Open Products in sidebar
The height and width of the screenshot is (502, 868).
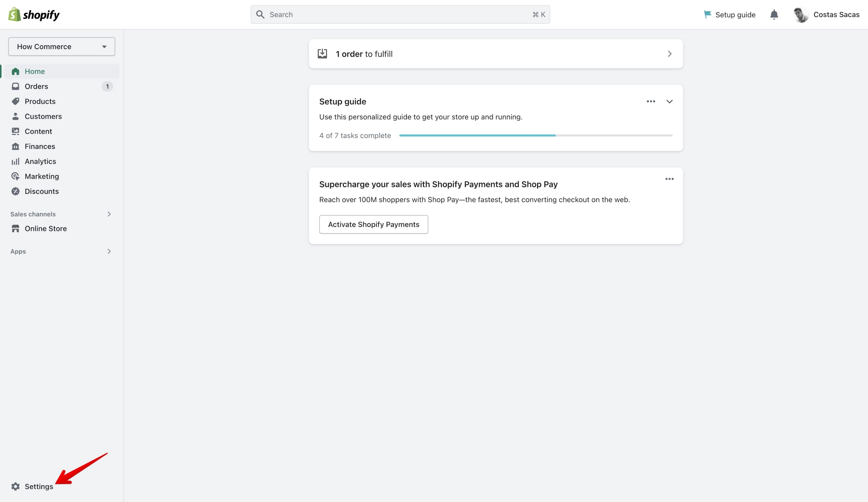click(x=40, y=101)
